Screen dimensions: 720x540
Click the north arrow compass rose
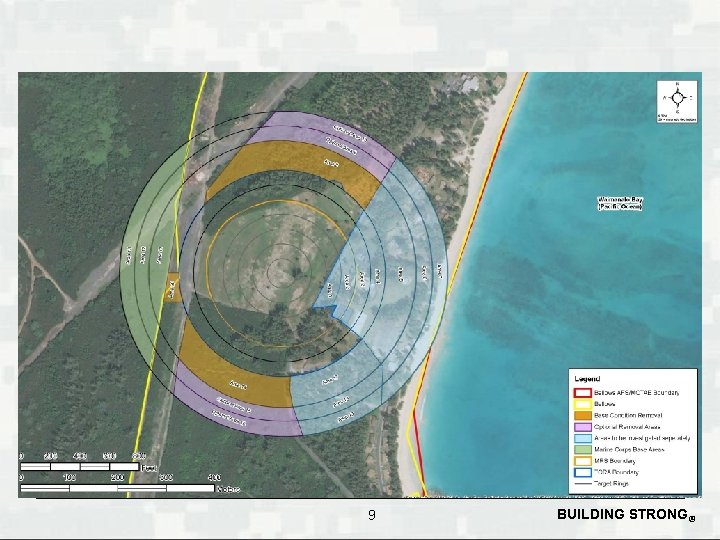(678, 98)
